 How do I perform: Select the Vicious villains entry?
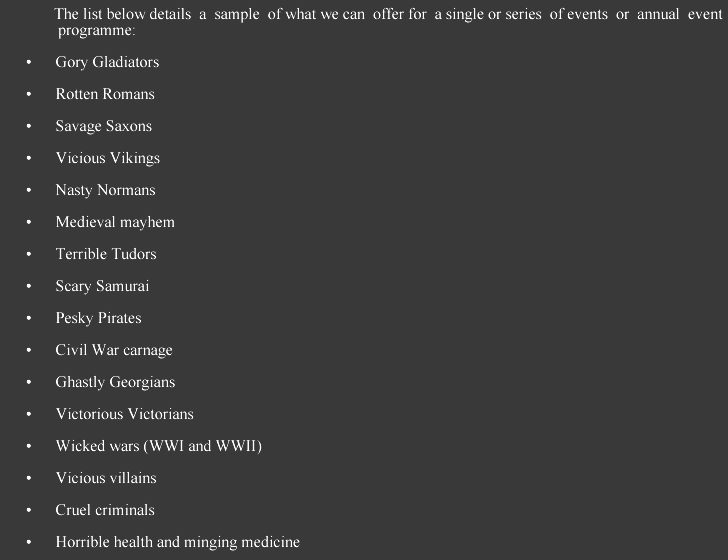coord(106,478)
